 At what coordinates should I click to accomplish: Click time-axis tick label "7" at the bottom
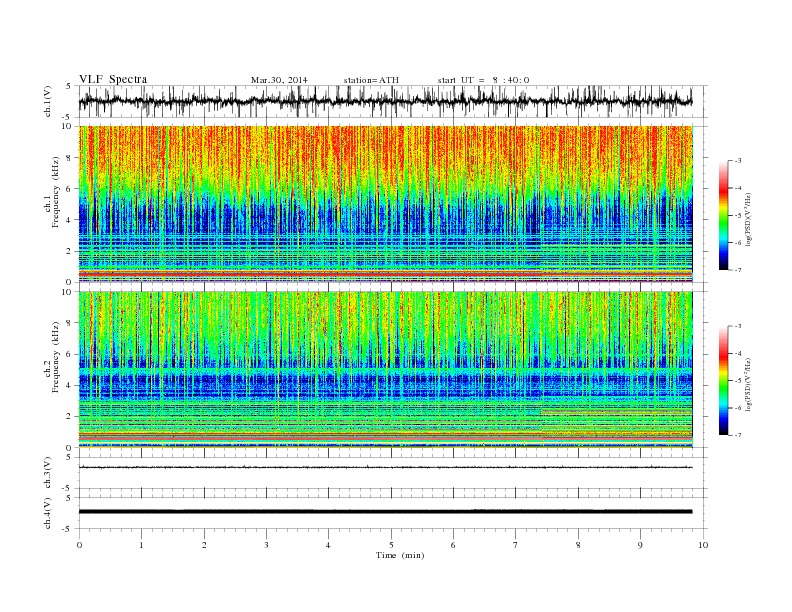[516, 545]
